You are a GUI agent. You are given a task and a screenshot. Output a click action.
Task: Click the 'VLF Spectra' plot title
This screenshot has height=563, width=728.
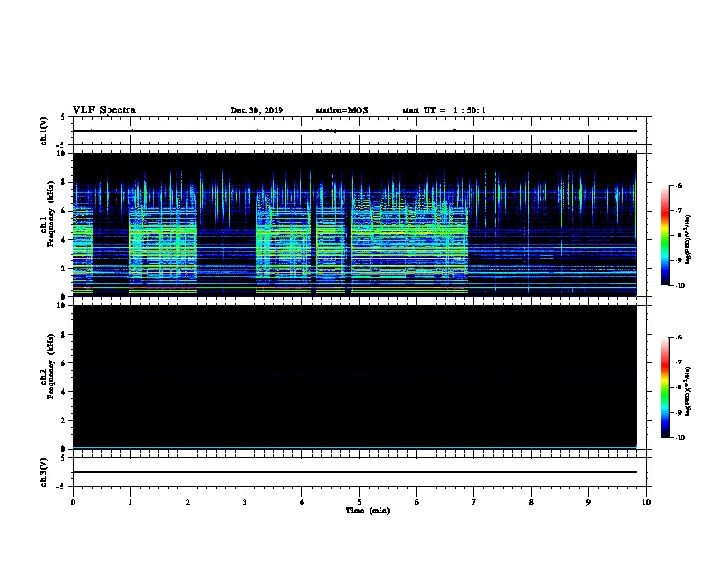click(104, 110)
